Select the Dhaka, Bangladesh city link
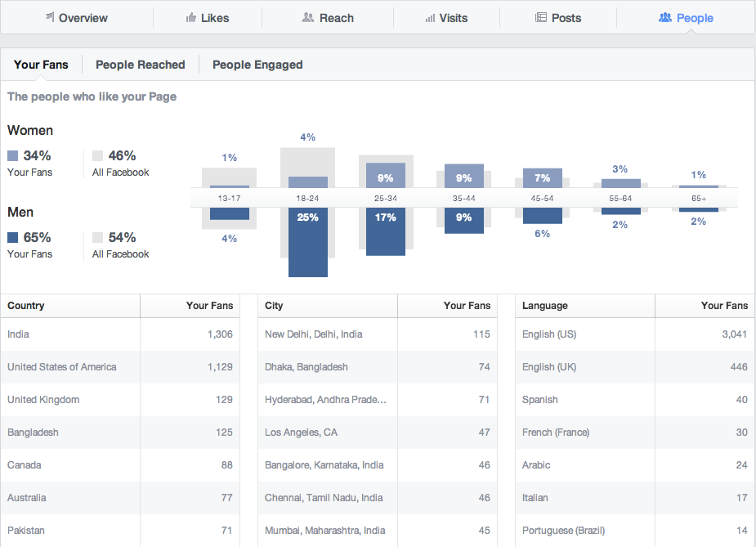The height and width of the screenshot is (547, 756). point(306,366)
